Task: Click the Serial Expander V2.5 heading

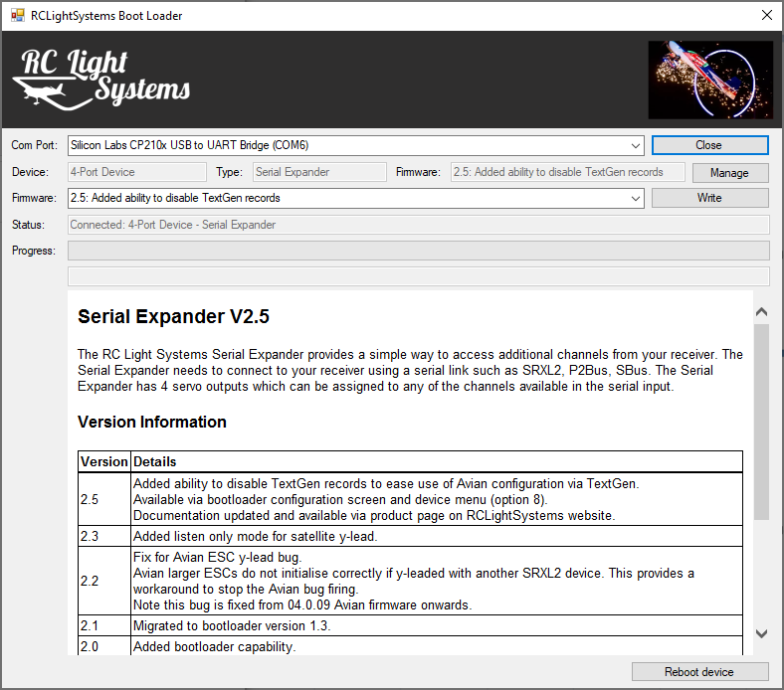Action: click(x=173, y=318)
